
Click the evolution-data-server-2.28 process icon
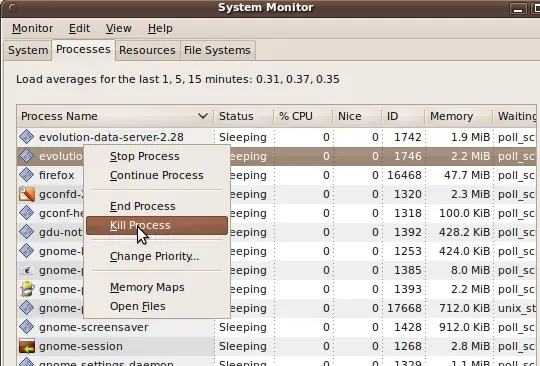27,137
